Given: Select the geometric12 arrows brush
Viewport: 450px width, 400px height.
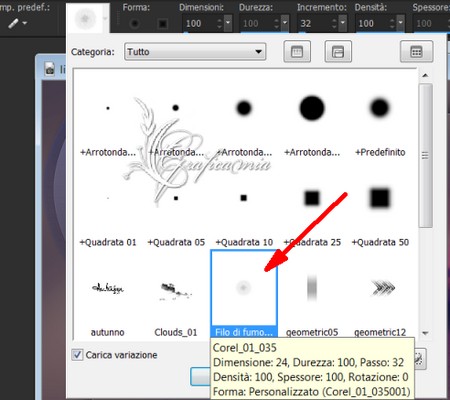Looking at the screenshot, I should tap(380, 302).
